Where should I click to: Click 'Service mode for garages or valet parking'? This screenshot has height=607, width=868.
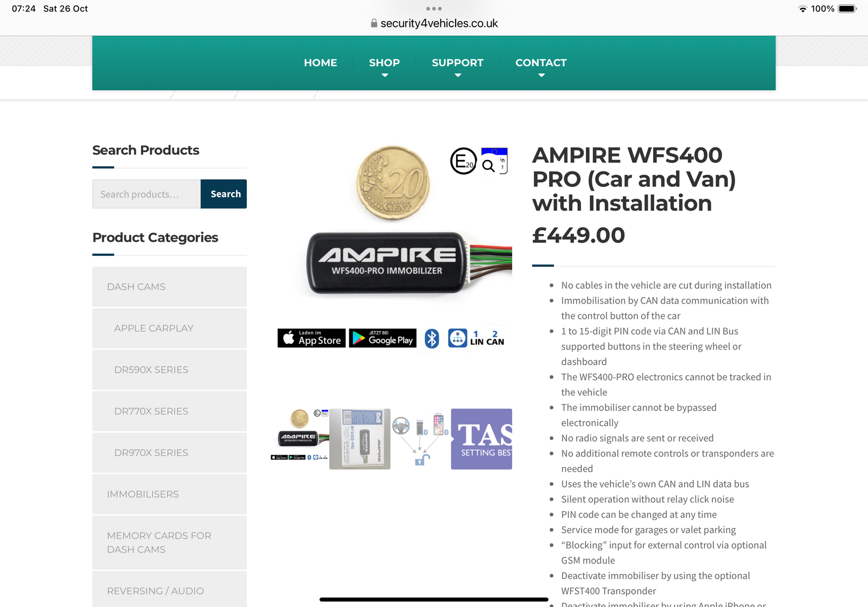[x=649, y=529]
